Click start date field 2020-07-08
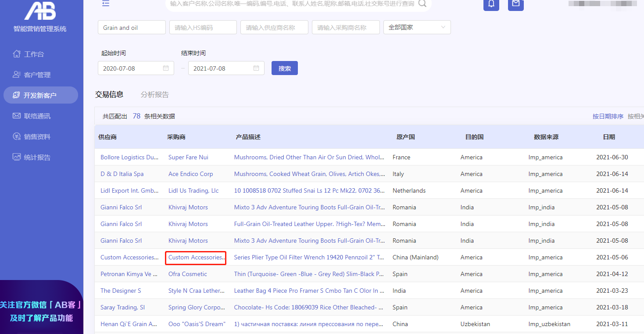 click(136, 68)
